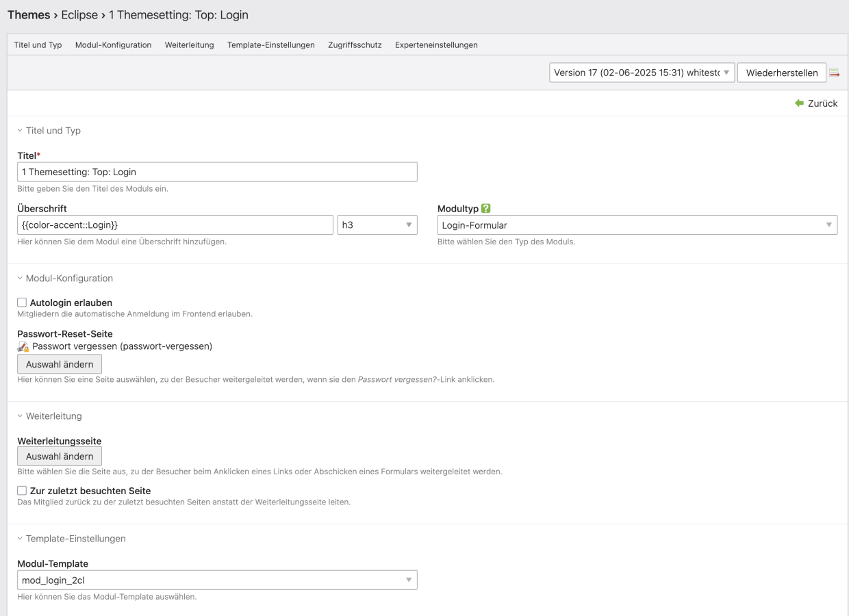Click the green Zurück arrow icon
This screenshot has width=849, height=616.
click(x=799, y=103)
